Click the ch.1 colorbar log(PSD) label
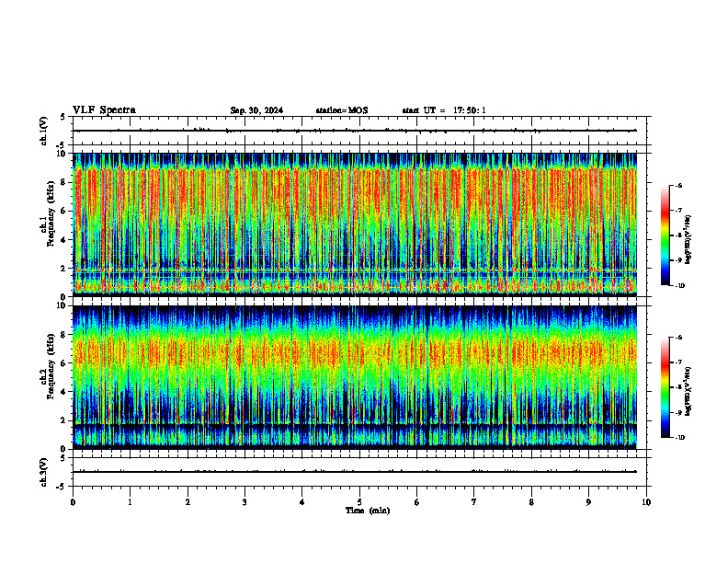728x563 pixels. [688, 240]
